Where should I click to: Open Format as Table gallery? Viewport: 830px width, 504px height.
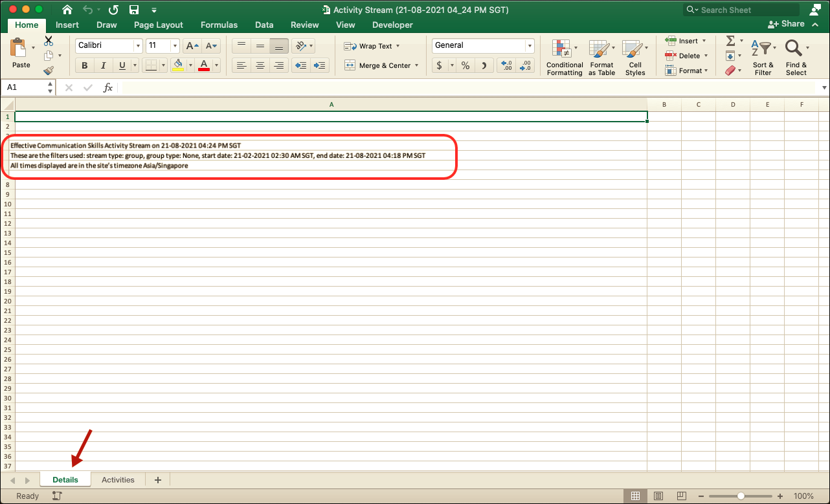[x=601, y=57]
